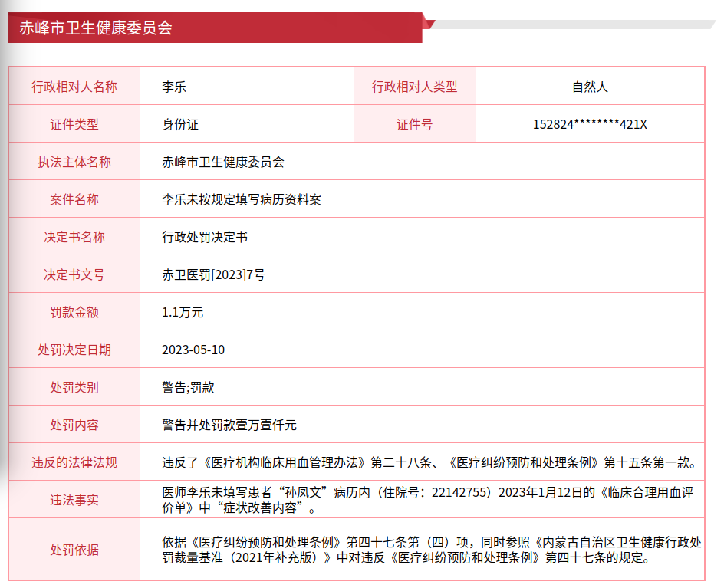
Task: Click the name value 李乐
Action: [174, 87]
